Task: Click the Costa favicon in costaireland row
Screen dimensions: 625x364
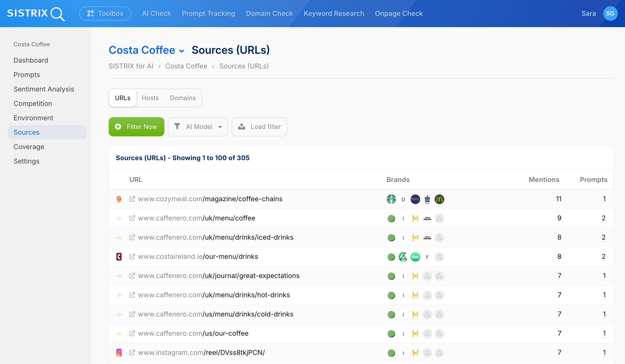Action: coord(119,256)
